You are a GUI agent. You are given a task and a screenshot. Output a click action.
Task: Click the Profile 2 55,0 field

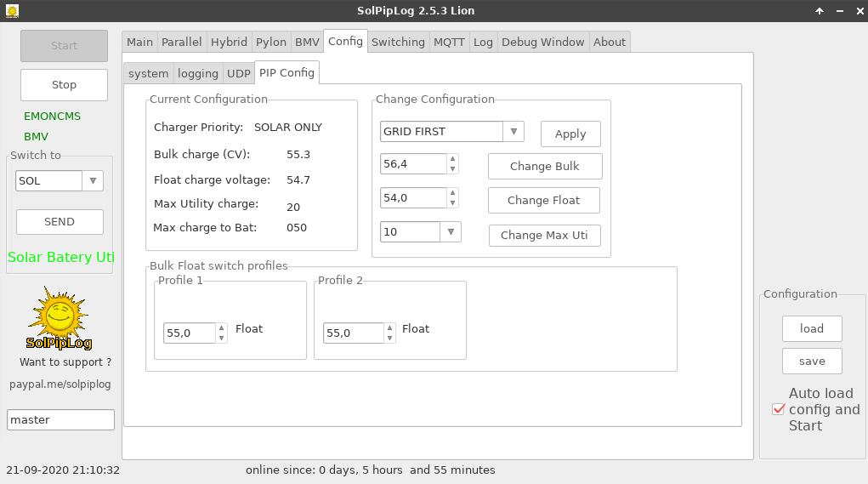click(353, 333)
